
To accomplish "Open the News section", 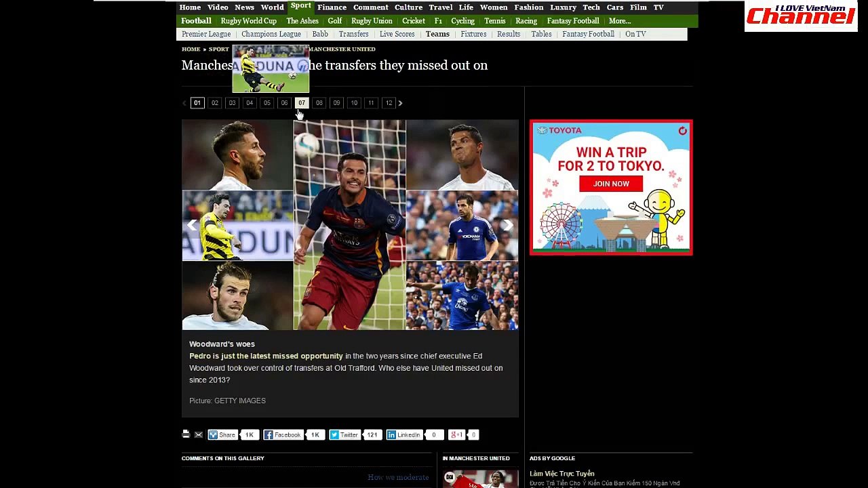I will pyautogui.click(x=244, y=7).
